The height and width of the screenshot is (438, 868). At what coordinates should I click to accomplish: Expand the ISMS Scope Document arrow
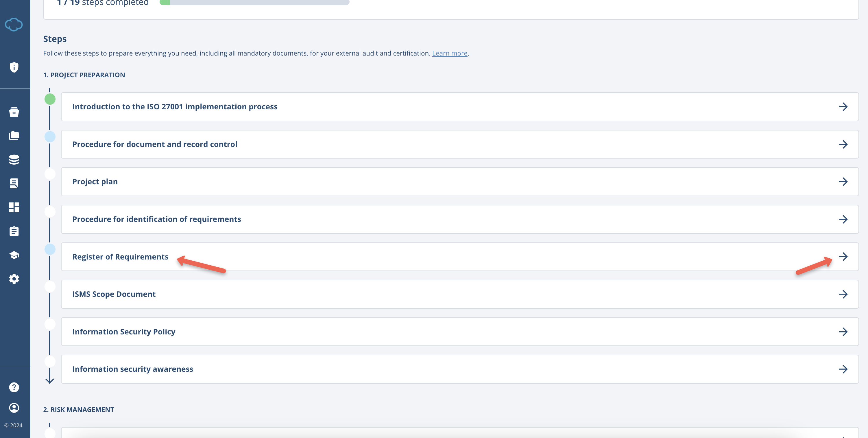click(x=843, y=294)
